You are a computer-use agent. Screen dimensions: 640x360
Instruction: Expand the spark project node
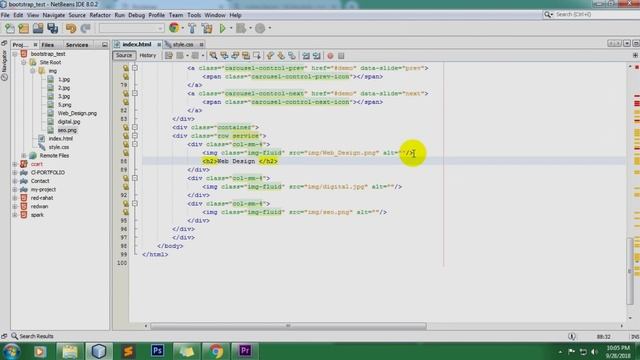tap(15, 215)
